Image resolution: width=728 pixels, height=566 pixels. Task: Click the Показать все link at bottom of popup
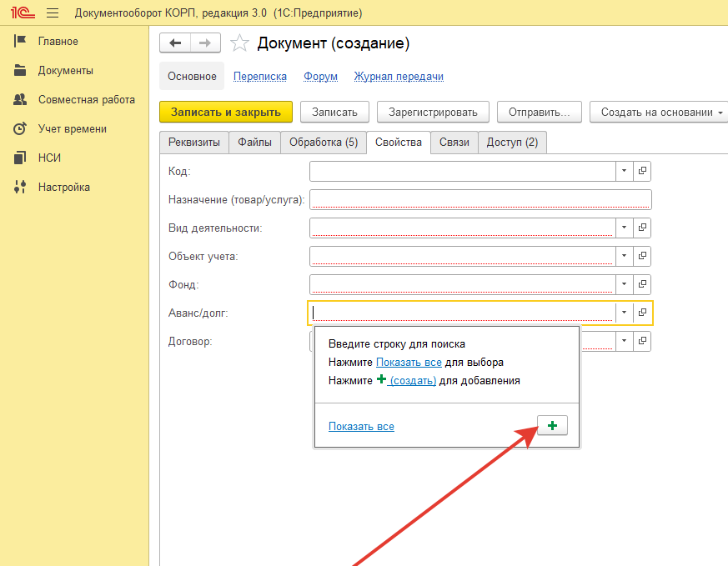tap(361, 427)
